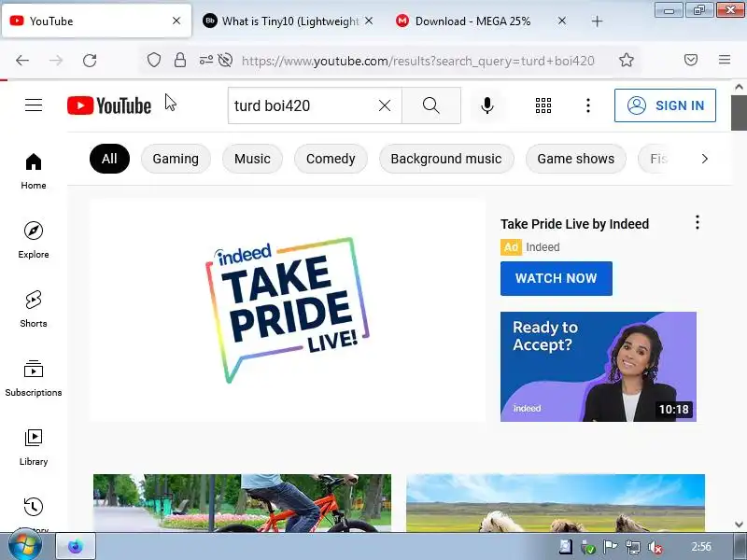The width and height of the screenshot is (747, 560).
Task: Close the YouTube browser tab
Action: pyautogui.click(x=176, y=21)
